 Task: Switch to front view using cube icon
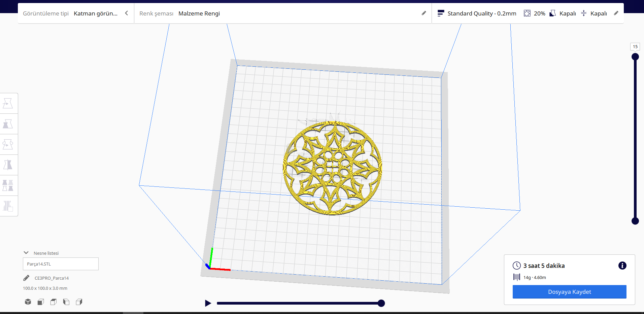(40, 302)
